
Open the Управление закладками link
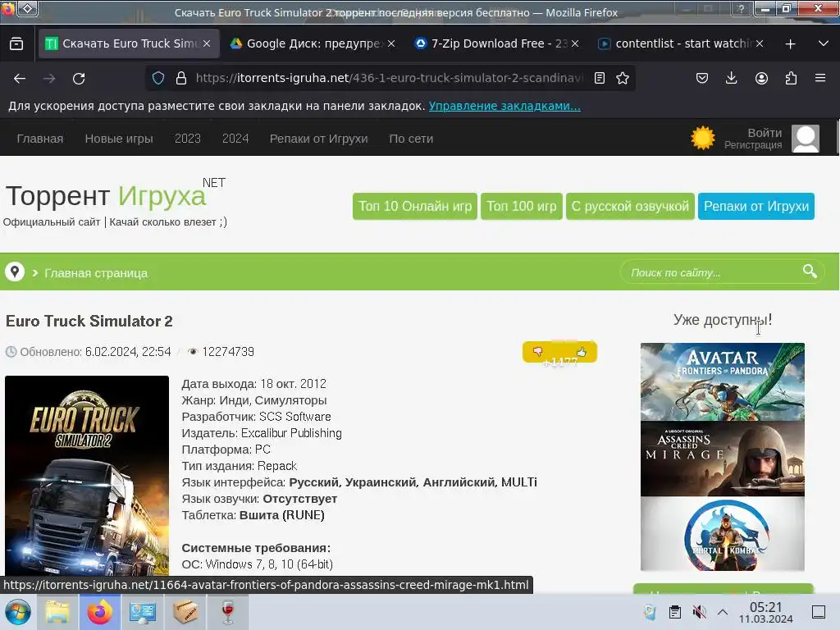pyautogui.click(x=504, y=106)
